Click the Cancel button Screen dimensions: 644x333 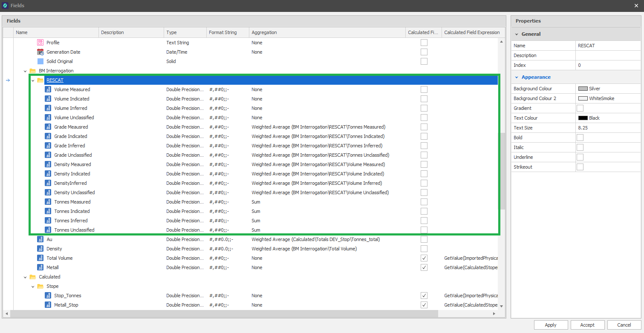coord(624,325)
